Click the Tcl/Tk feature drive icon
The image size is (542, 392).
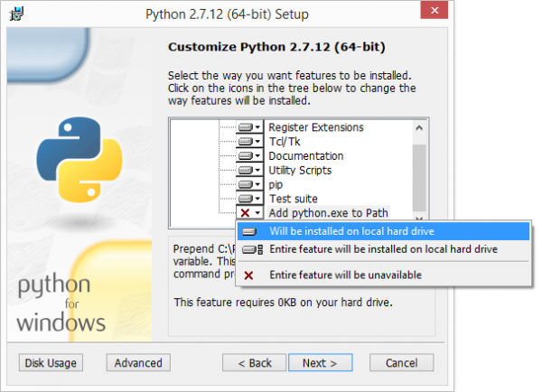pos(245,142)
